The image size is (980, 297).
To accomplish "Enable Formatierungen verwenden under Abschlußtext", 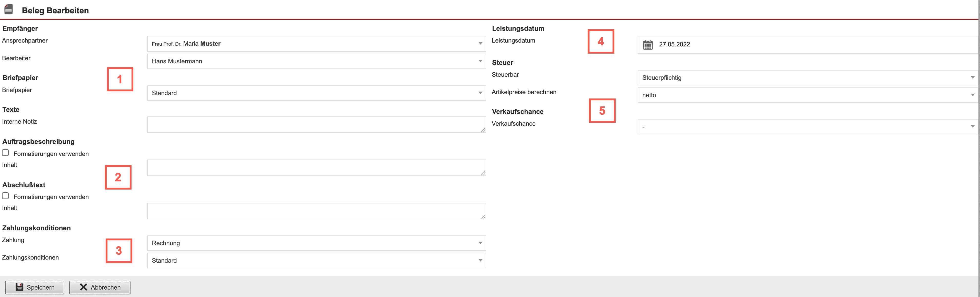I will [6, 196].
